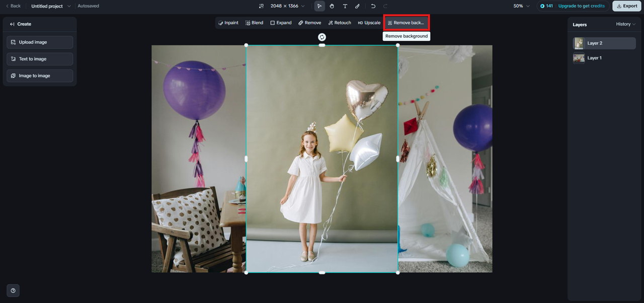Select Layer 2 in the Layers panel
The width and height of the screenshot is (644, 303).
[x=604, y=43]
